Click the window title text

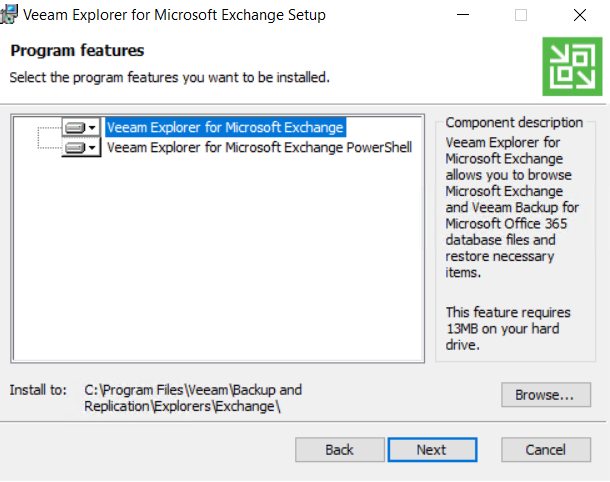click(x=174, y=15)
